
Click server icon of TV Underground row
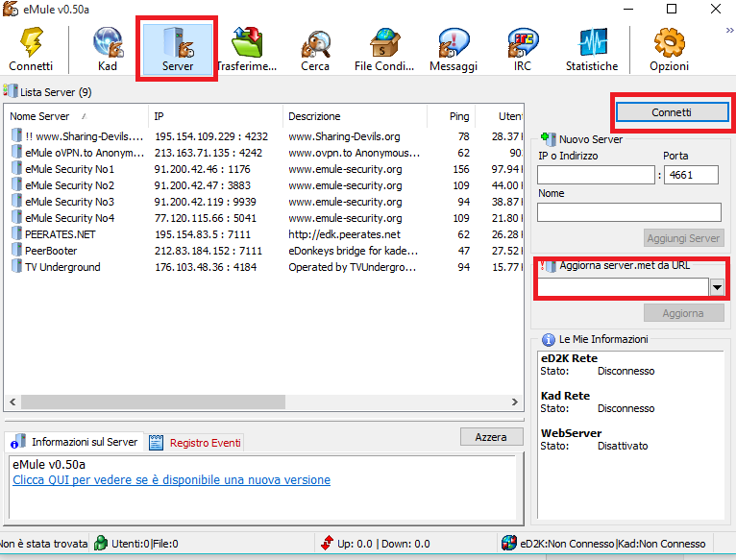click(17, 266)
